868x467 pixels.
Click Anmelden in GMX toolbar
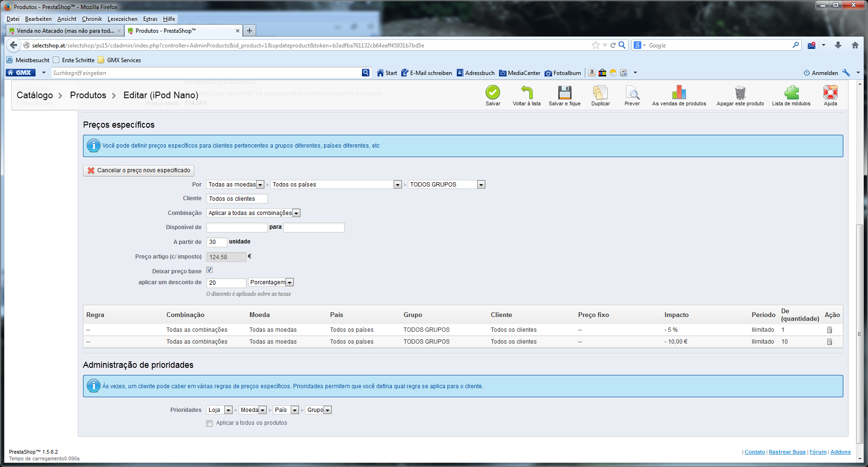click(821, 73)
